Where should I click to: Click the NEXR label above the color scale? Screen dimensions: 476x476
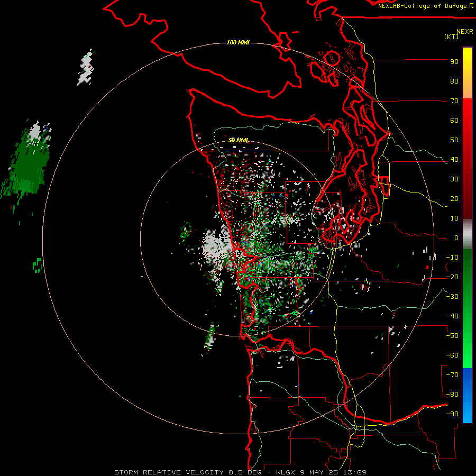[464, 31]
